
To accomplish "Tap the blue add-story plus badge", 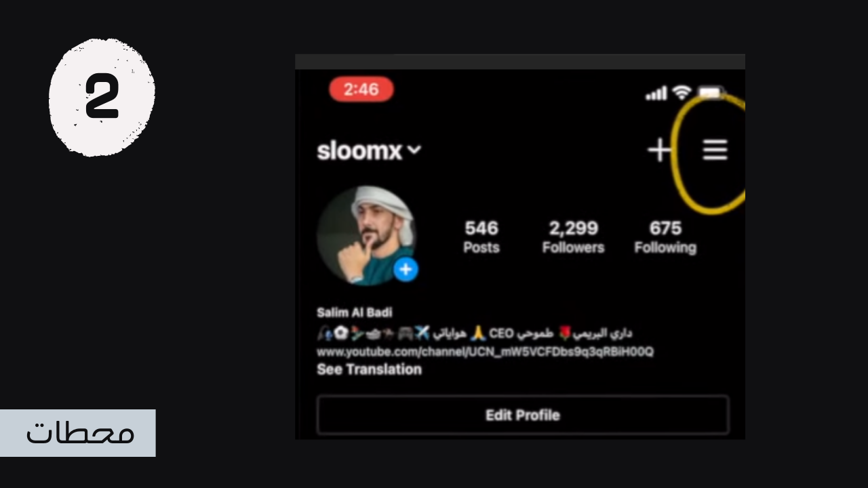I will 406,270.
